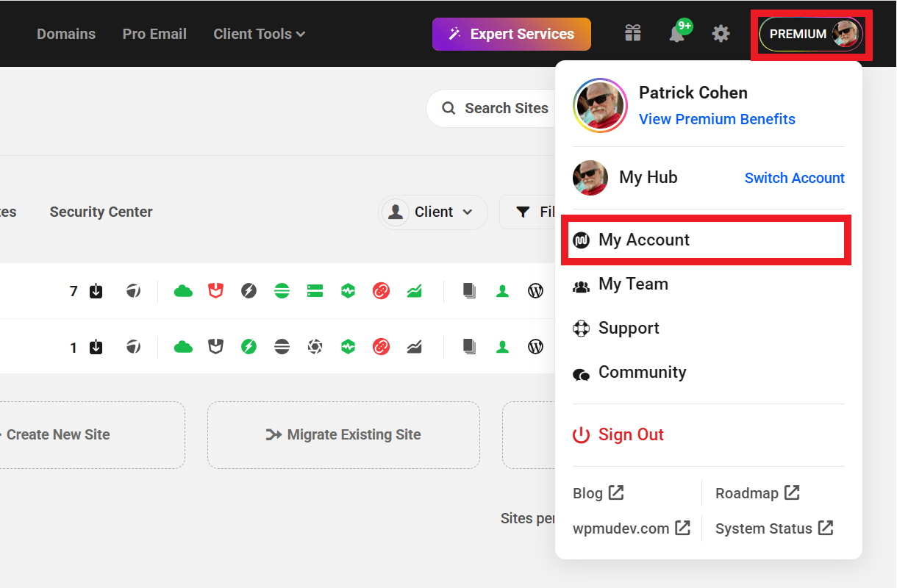Click the Switch Account link
Viewport: 897px width, 588px height.
pyautogui.click(x=794, y=178)
